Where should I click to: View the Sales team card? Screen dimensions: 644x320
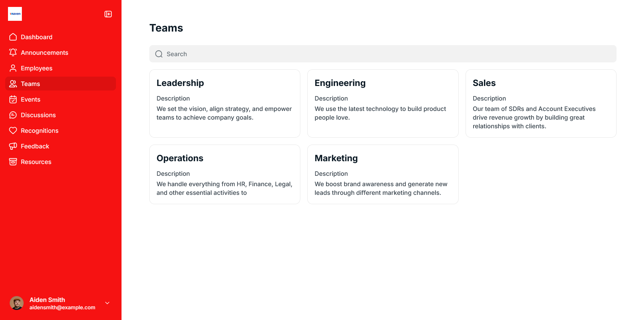click(541, 103)
